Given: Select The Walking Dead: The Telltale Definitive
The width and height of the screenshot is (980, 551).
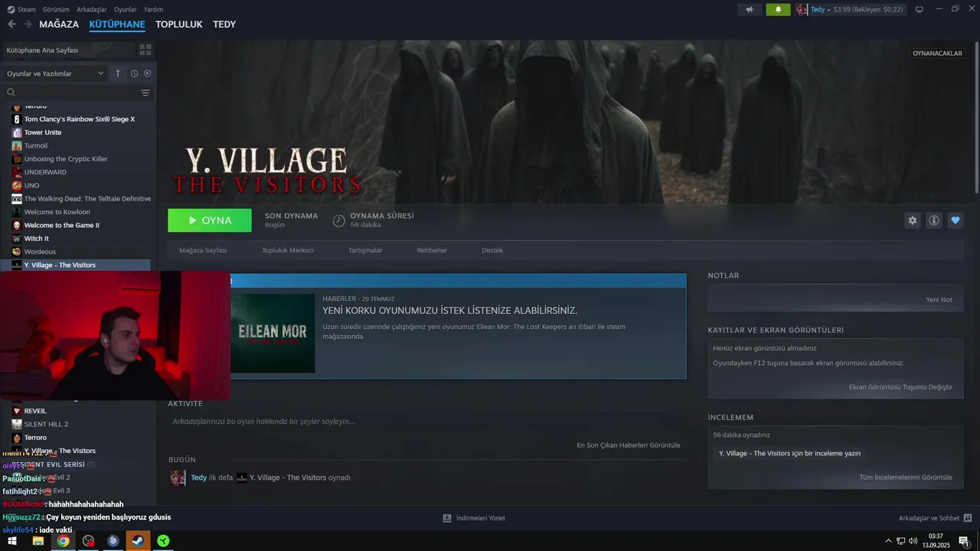Looking at the screenshot, I should (x=87, y=199).
